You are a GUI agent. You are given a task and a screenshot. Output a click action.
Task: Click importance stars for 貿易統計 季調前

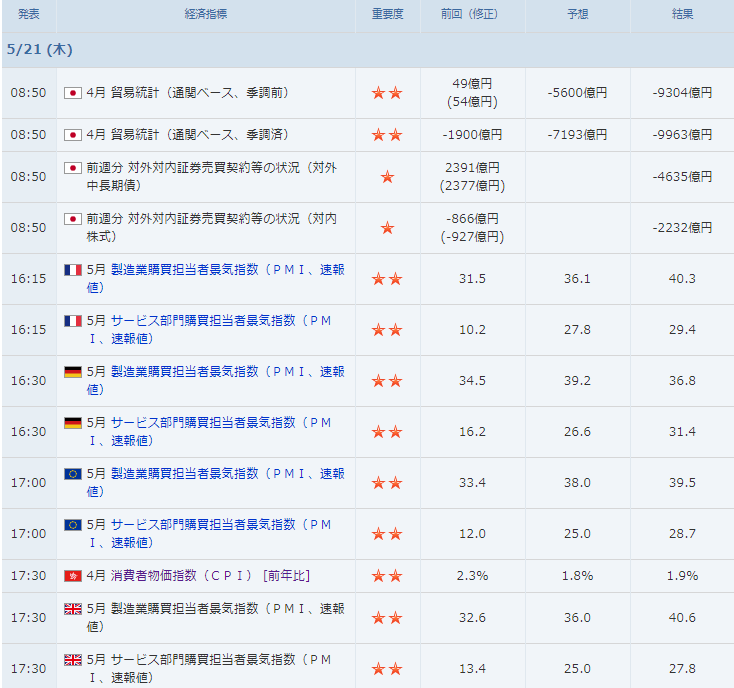click(x=387, y=93)
